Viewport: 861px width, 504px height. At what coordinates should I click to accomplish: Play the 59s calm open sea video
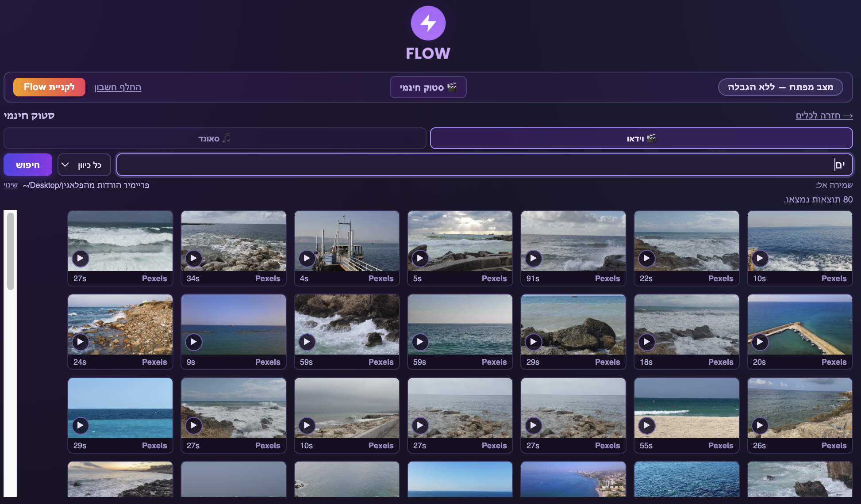tap(420, 342)
